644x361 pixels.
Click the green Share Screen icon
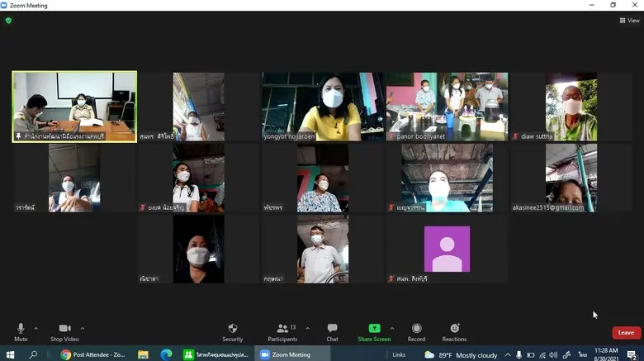(x=374, y=329)
